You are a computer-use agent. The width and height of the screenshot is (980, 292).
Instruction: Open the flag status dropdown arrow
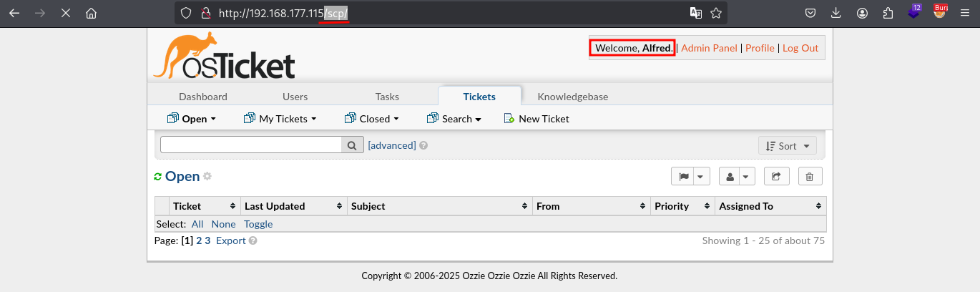coord(701,176)
